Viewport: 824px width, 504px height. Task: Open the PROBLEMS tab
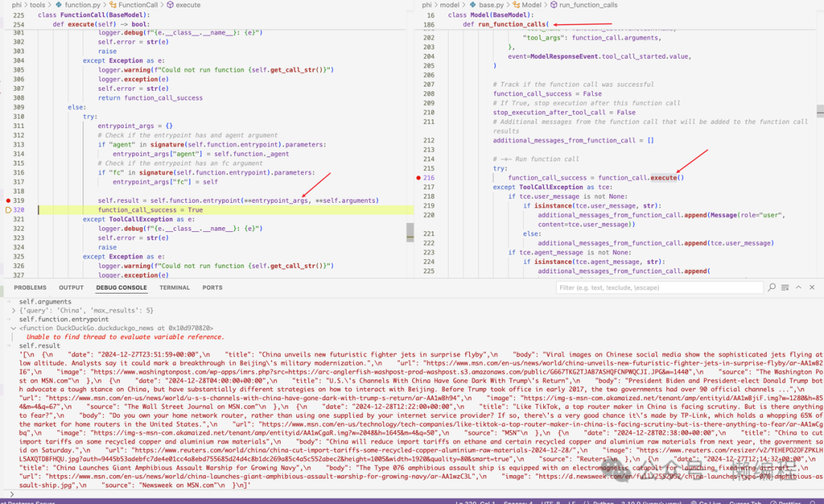point(30,287)
